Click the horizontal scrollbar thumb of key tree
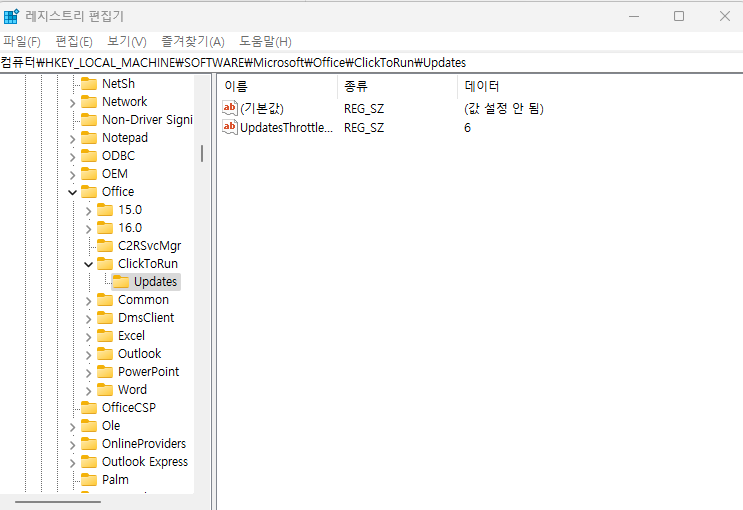Image resolution: width=743 pixels, height=510 pixels. (x=58, y=501)
